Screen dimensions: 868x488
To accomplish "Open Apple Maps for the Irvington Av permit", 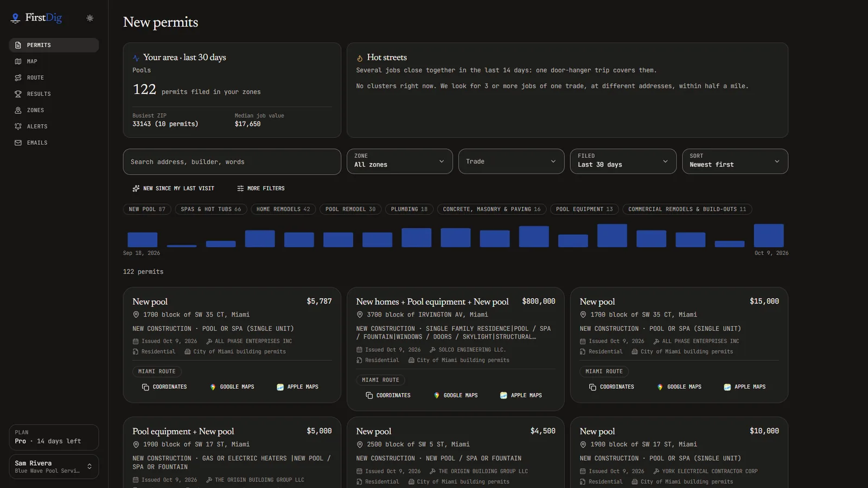I will (x=521, y=396).
